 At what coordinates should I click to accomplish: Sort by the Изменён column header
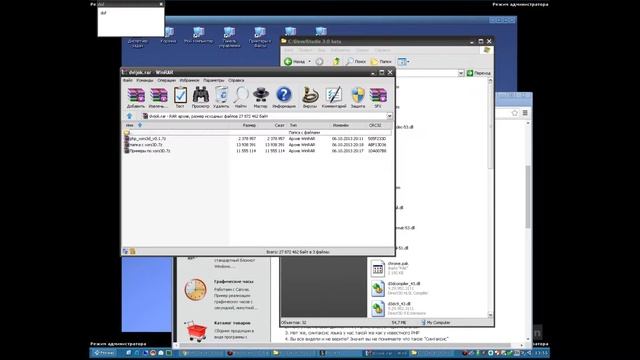(348, 125)
